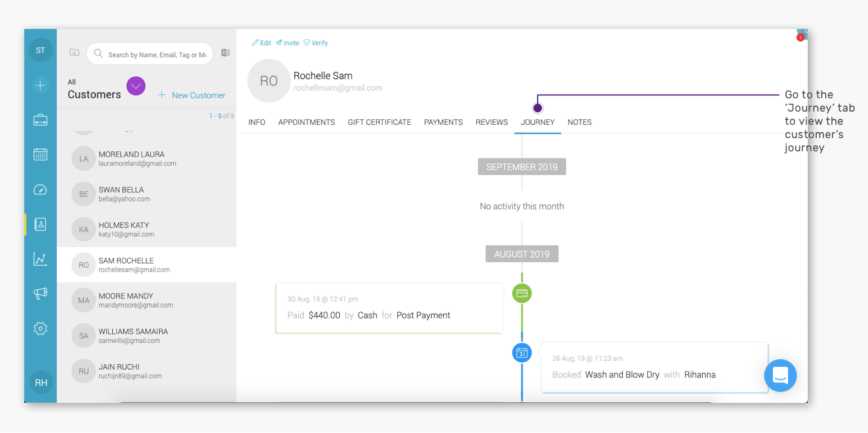Open the dashboard gauge icon
This screenshot has height=433, width=868.
pyautogui.click(x=40, y=189)
